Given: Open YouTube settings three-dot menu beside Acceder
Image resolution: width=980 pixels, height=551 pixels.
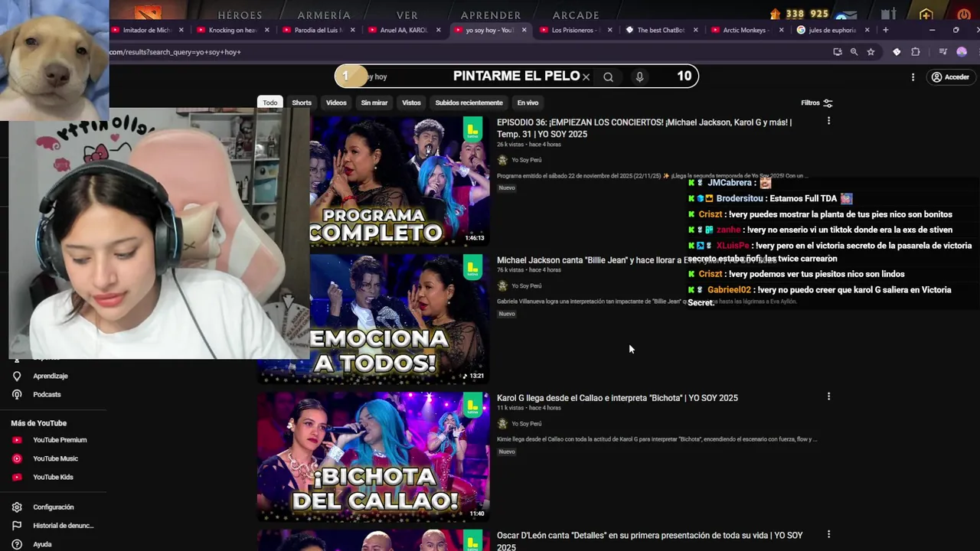Looking at the screenshot, I should coord(913,77).
